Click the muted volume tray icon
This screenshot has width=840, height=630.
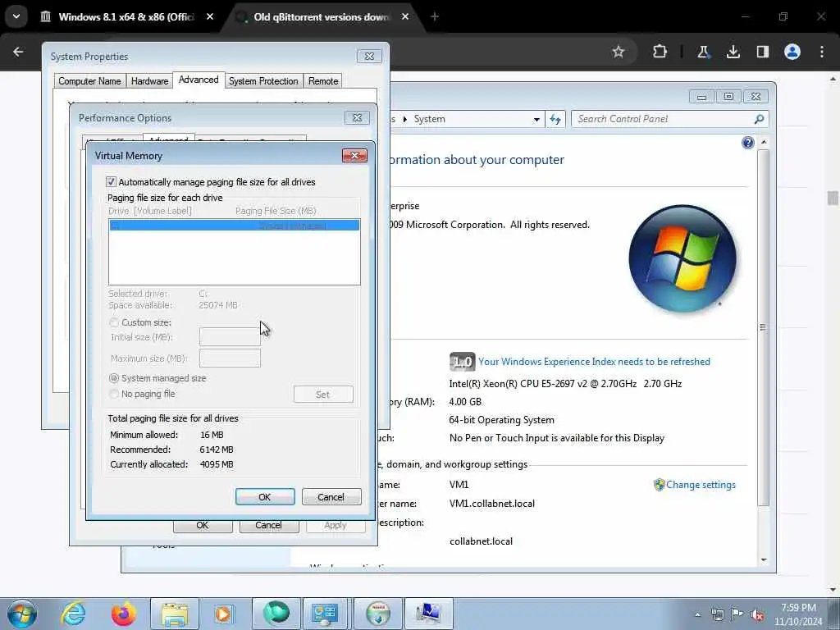coord(757,614)
